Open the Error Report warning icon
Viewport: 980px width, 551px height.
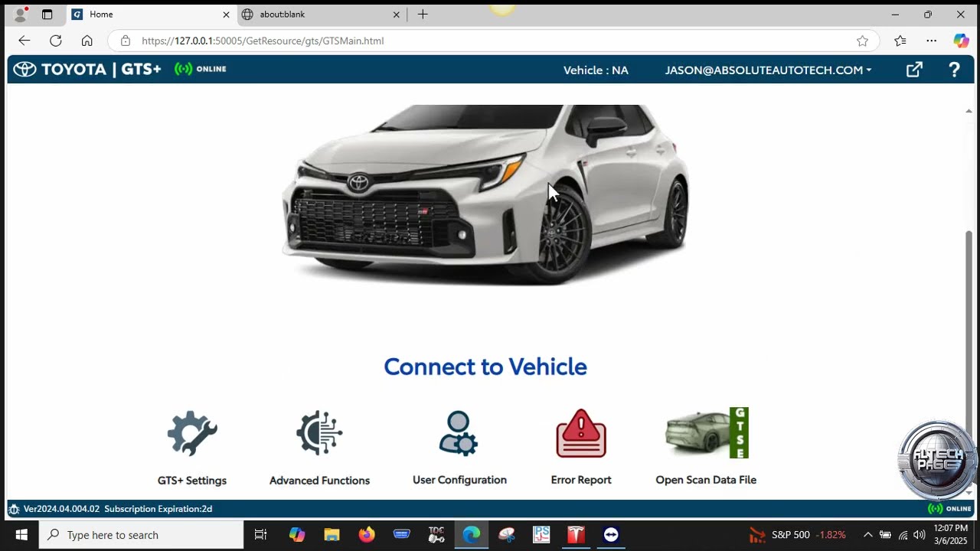pos(581,433)
